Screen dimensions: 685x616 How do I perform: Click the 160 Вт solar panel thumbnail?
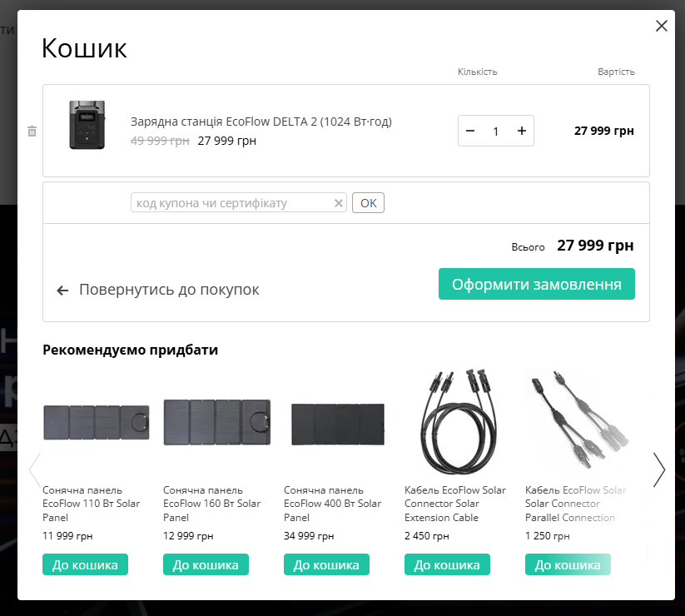click(x=216, y=422)
